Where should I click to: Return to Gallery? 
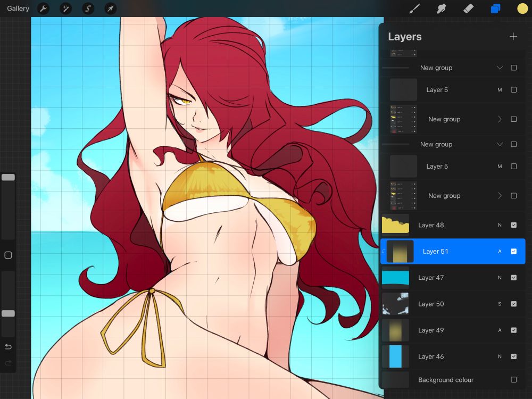(x=18, y=9)
